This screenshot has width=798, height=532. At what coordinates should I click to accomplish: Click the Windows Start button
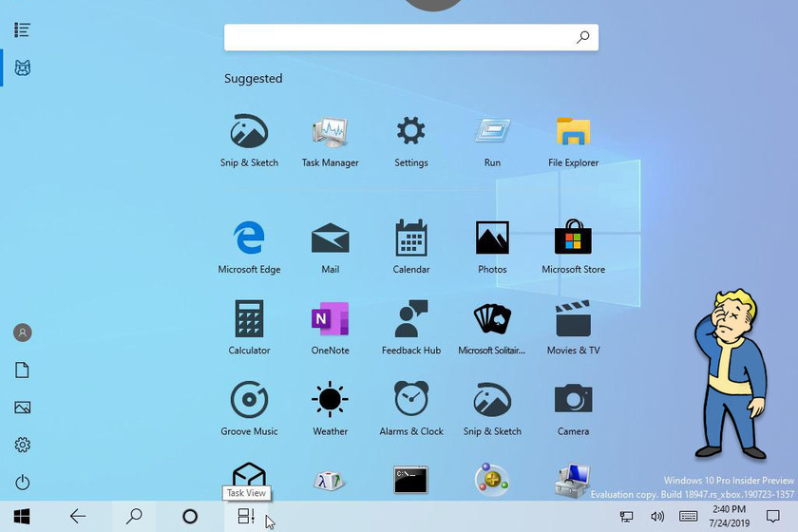21,516
